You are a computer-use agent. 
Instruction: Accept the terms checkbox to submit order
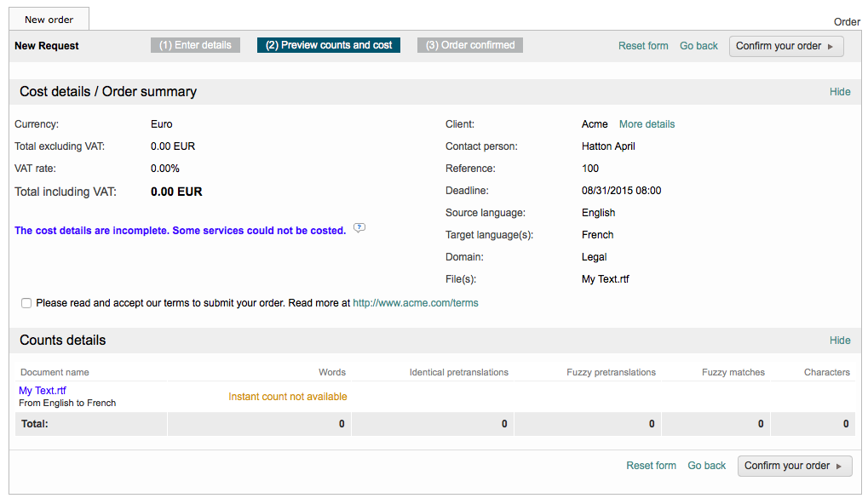27,303
